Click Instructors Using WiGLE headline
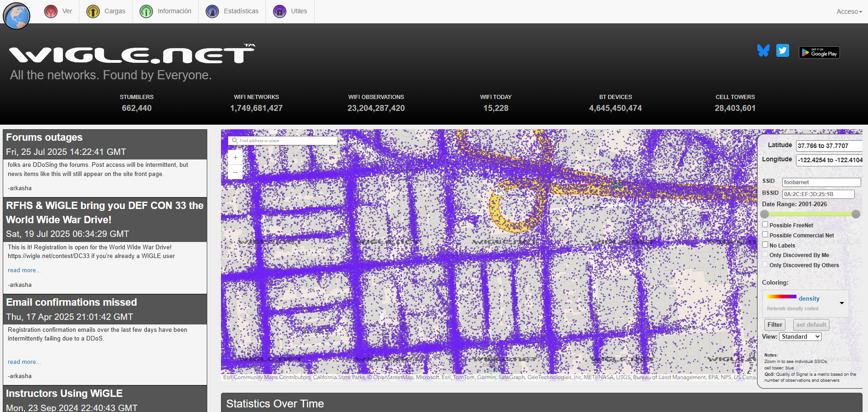 64,394
